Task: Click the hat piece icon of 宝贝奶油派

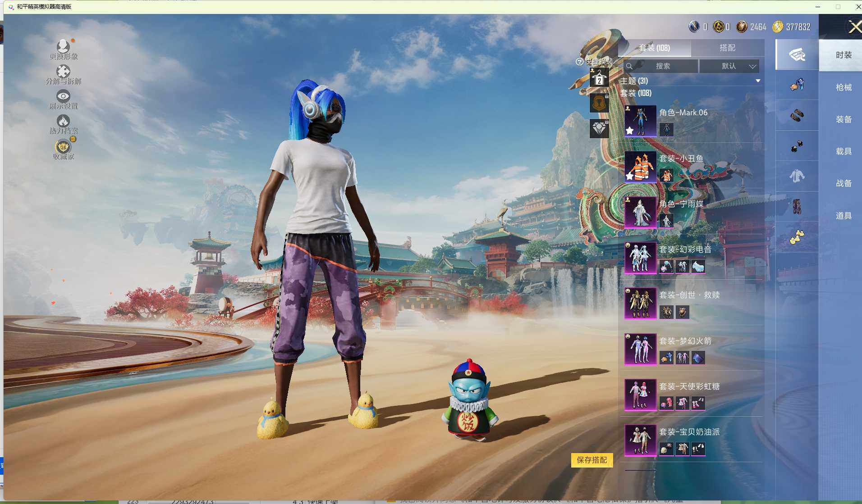Action: point(666,449)
